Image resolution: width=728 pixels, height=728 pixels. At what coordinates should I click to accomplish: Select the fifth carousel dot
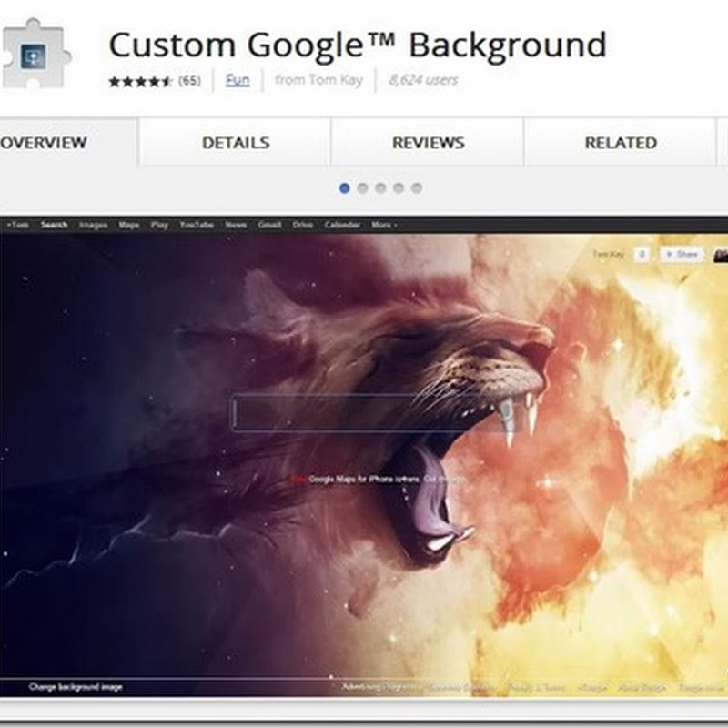pyautogui.click(x=417, y=188)
